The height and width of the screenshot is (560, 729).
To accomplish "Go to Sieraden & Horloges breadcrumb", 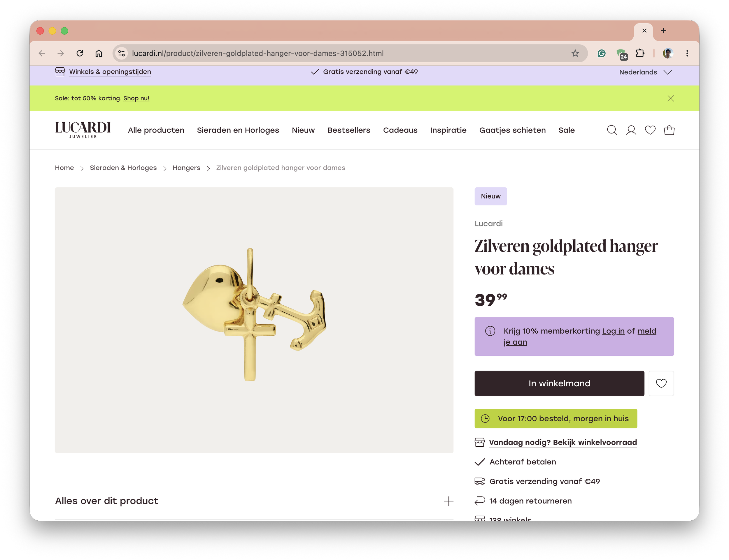I will coord(123,168).
